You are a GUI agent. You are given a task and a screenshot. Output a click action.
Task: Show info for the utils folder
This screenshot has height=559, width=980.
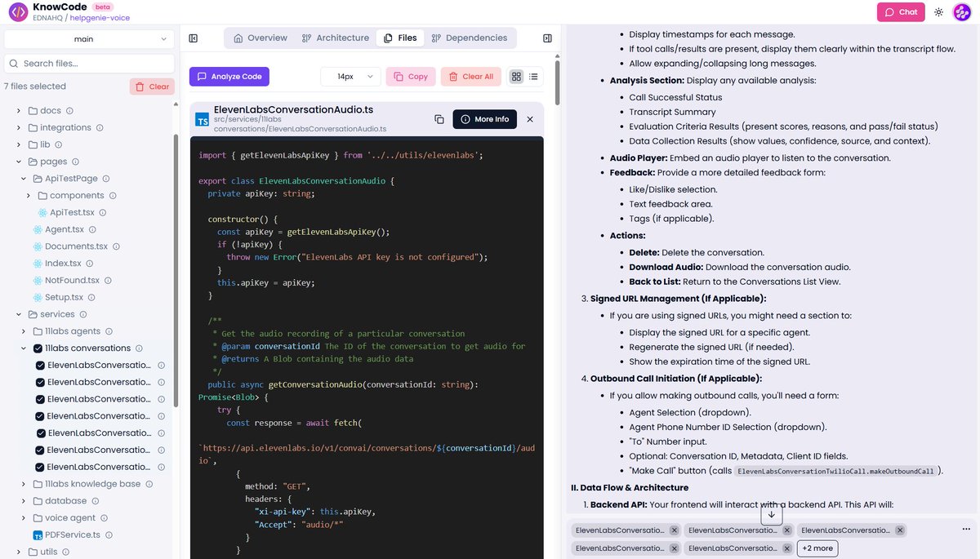pos(66,552)
